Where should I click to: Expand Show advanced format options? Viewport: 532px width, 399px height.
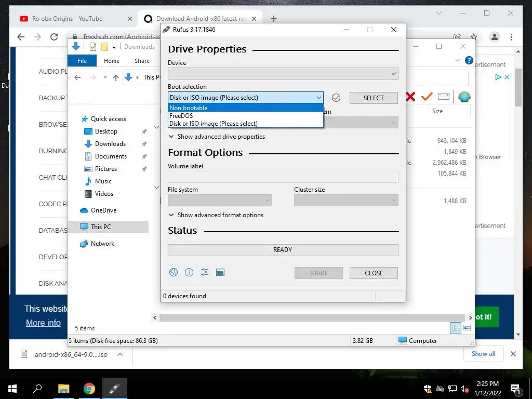tap(216, 215)
